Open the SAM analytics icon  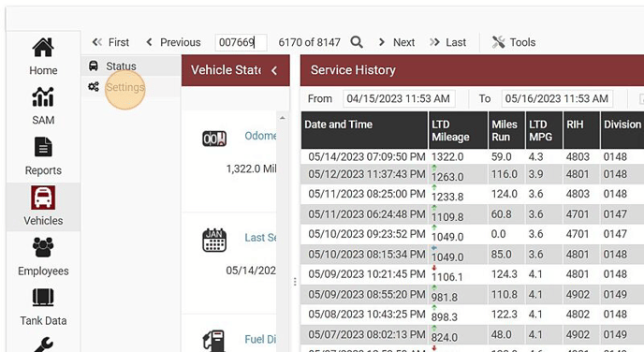coord(43,97)
